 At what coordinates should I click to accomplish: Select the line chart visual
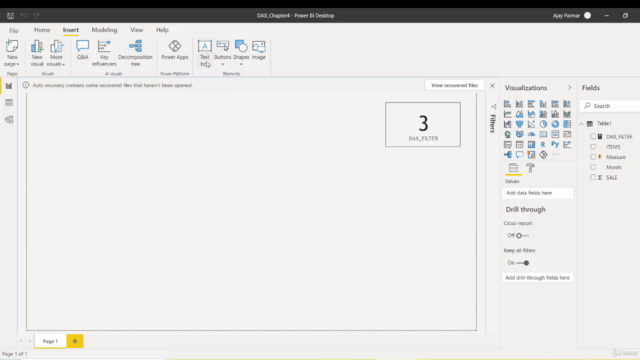click(x=507, y=114)
